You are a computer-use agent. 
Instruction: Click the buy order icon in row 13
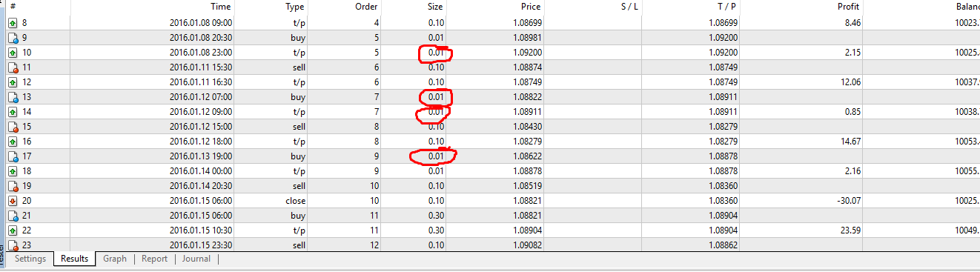coord(13,97)
